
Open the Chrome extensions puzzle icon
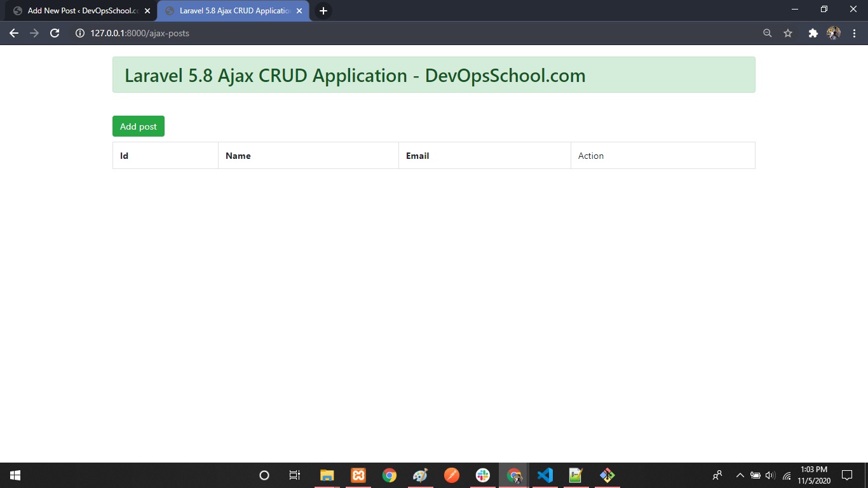click(813, 33)
